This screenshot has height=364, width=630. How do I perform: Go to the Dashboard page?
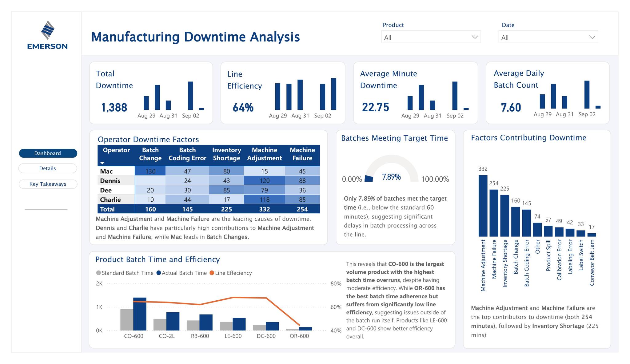click(x=48, y=153)
